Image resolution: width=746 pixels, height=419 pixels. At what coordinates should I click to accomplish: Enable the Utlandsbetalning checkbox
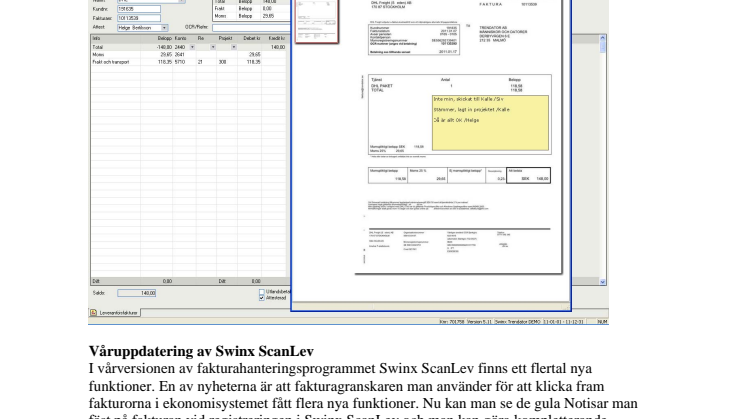click(x=262, y=292)
